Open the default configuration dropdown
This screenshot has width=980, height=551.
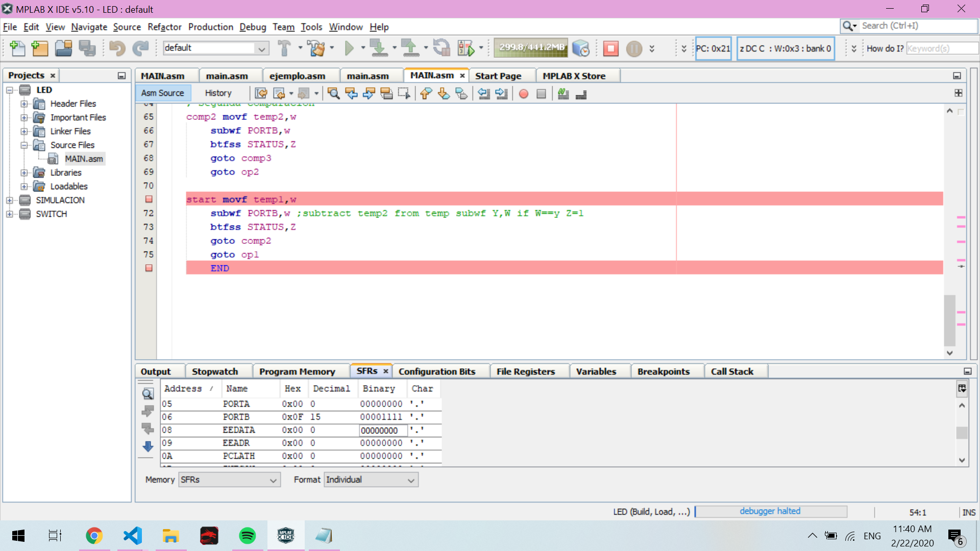[x=262, y=48]
